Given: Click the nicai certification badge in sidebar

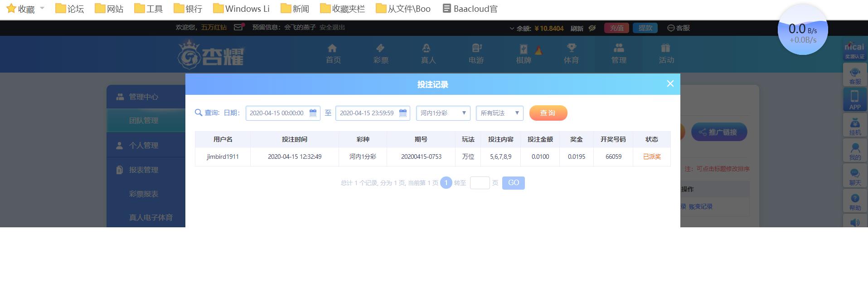Looking at the screenshot, I should (x=854, y=50).
